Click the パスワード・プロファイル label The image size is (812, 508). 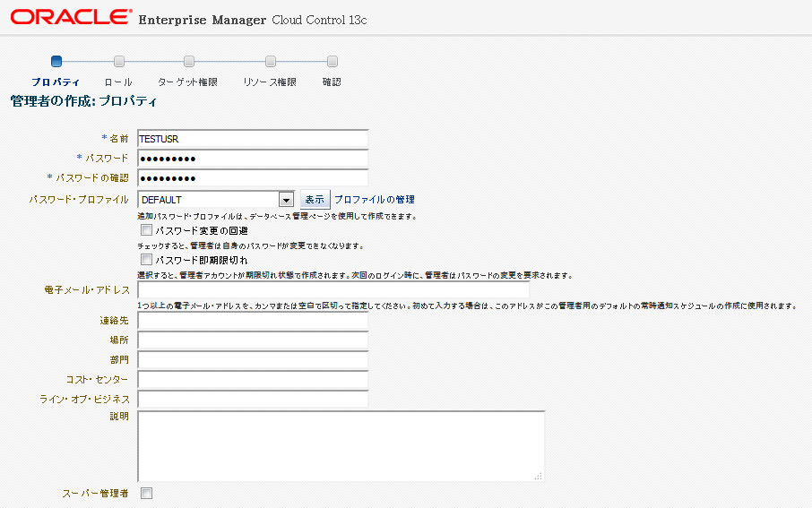click(x=79, y=200)
